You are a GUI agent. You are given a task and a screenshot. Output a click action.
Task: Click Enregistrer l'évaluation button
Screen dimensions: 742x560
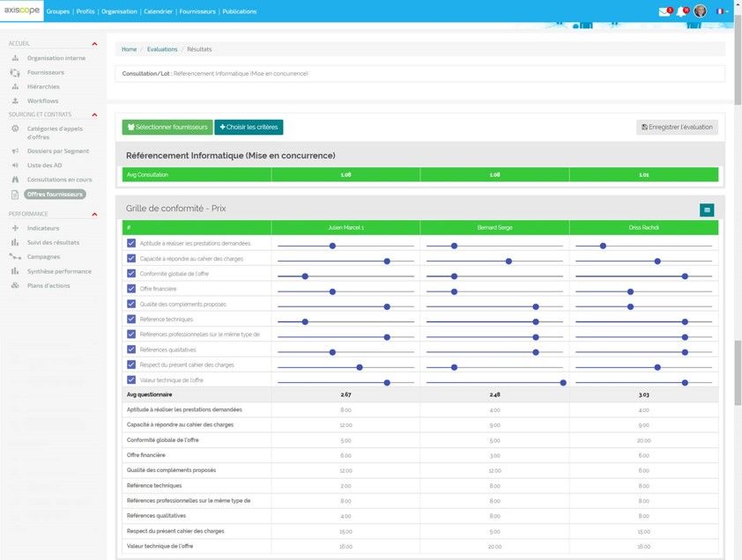tap(677, 127)
